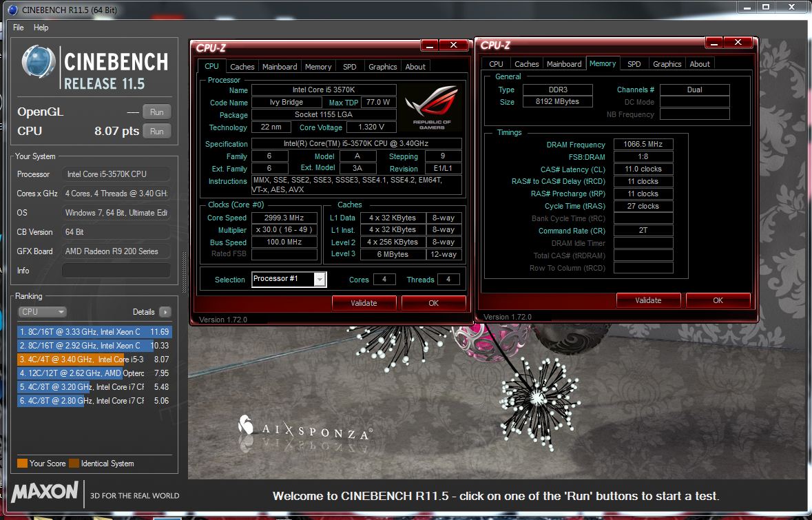The image size is (812, 520).
Task: Open the Help menu in Cinebench
Action: click(x=41, y=28)
